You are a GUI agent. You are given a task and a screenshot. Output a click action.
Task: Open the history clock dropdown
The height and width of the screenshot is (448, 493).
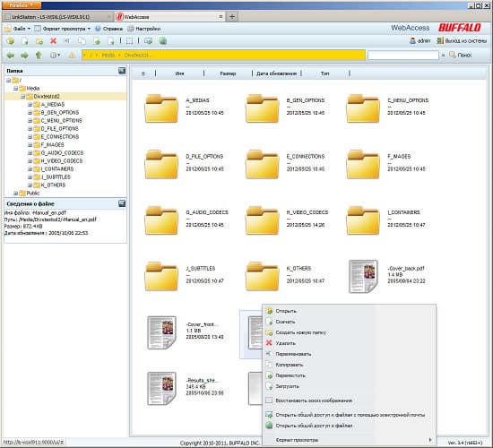click(x=56, y=56)
